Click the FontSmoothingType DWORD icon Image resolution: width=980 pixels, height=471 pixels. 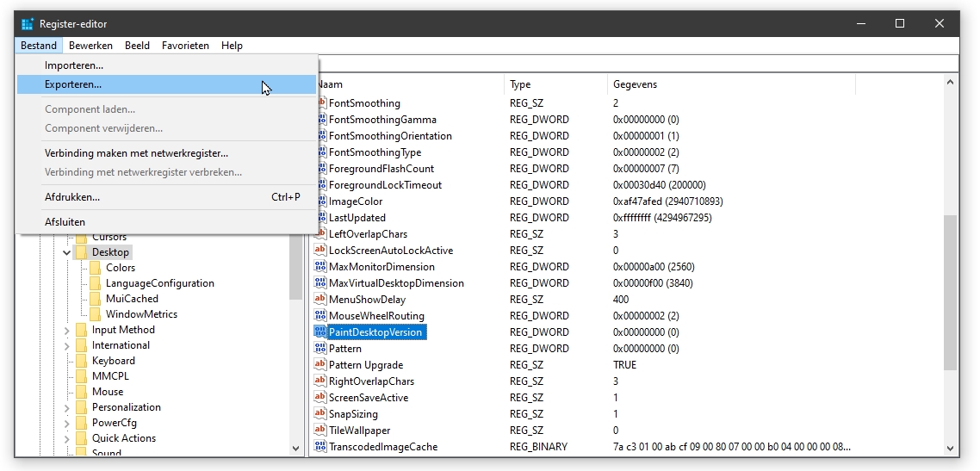point(320,152)
